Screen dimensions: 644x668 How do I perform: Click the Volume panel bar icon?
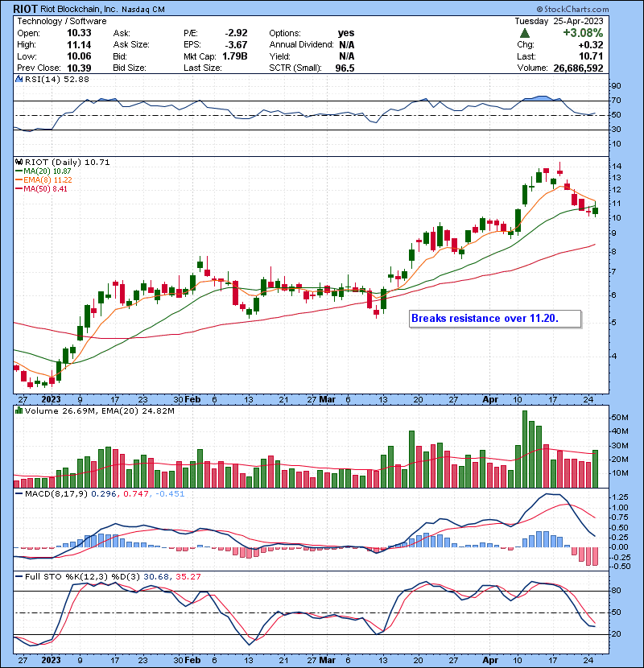(x=19, y=411)
